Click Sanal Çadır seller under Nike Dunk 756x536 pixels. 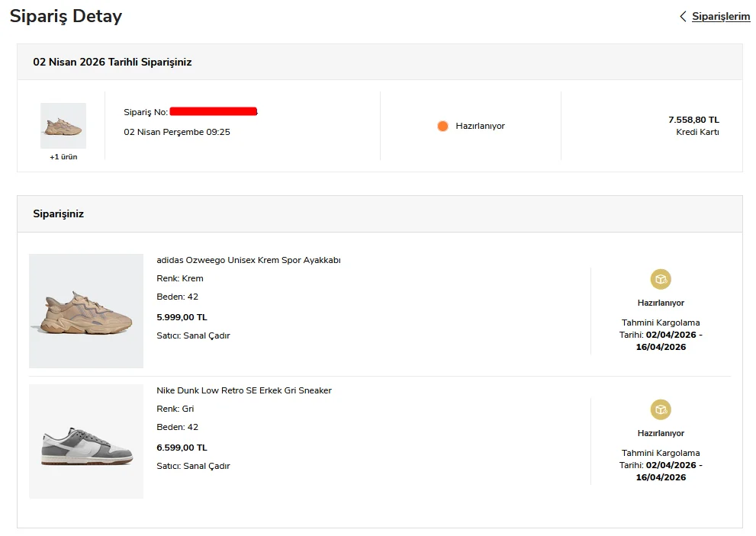pyautogui.click(x=207, y=466)
